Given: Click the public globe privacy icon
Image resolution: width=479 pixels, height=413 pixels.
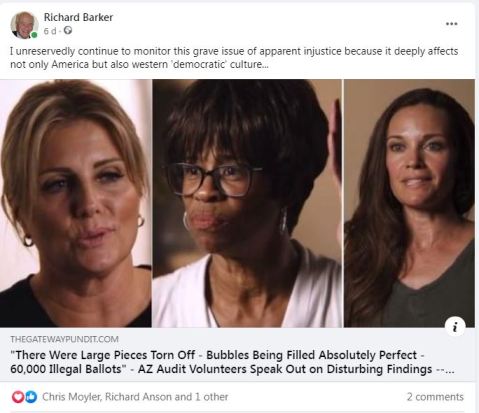Looking at the screenshot, I should pyautogui.click(x=68, y=30).
